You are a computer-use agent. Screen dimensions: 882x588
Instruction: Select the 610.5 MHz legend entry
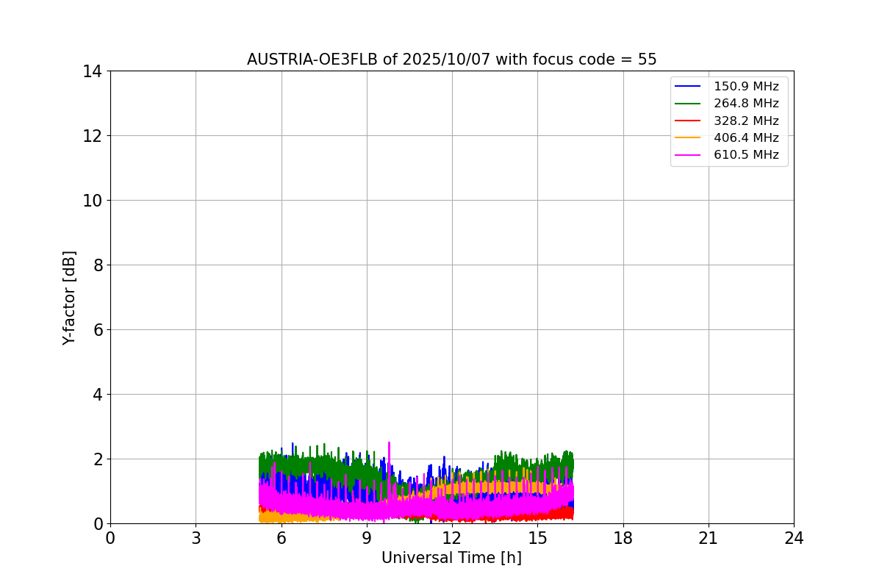(x=726, y=155)
